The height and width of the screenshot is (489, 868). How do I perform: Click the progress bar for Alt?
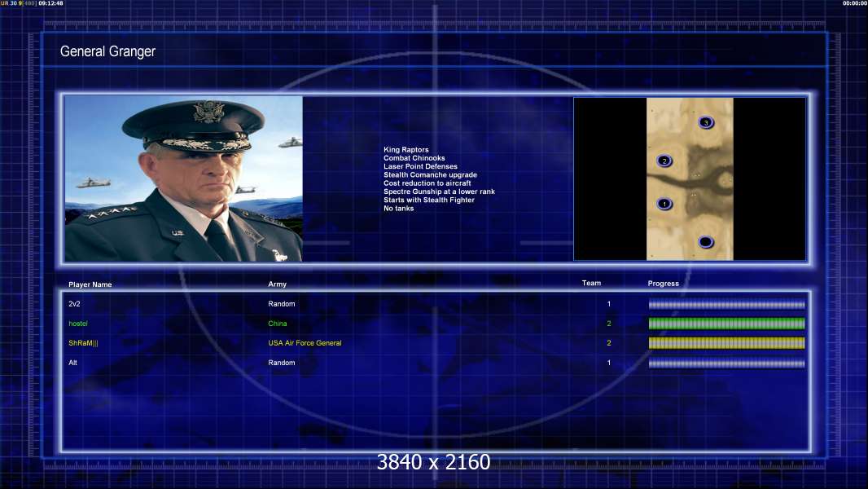[x=726, y=363]
